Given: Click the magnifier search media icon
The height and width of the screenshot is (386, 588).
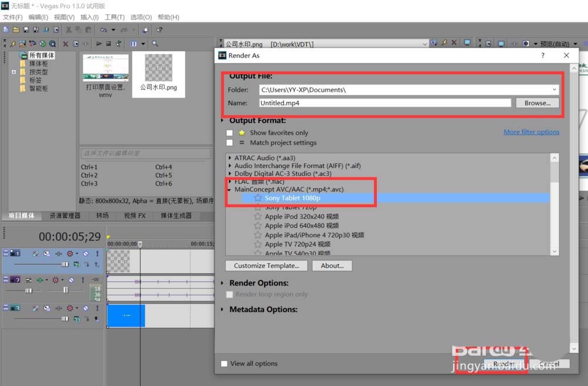Looking at the screenshot, I should [x=155, y=43].
